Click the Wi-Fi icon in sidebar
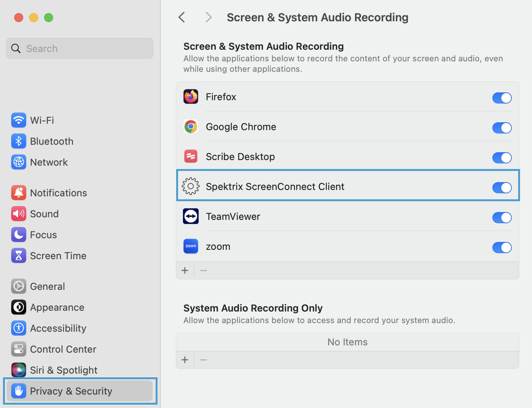 click(19, 120)
